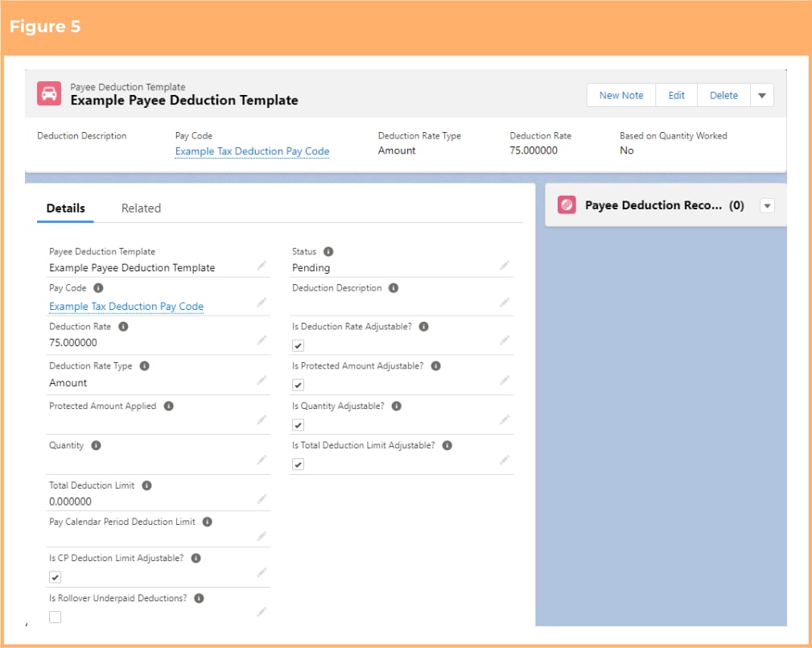Show info for Is Quantity Adjustable
The width and height of the screenshot is (812, 648).
tap(397, 406)
